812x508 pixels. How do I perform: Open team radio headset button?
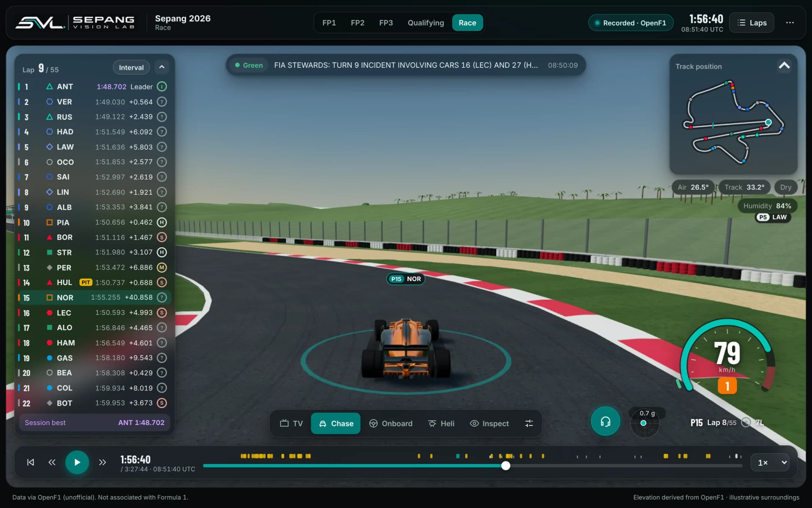tap(605, 421)
